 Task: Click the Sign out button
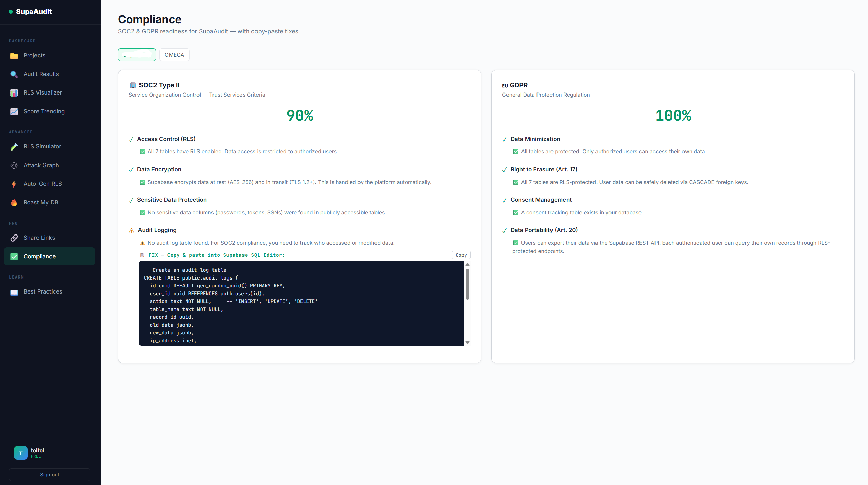[x=49, y=475]
